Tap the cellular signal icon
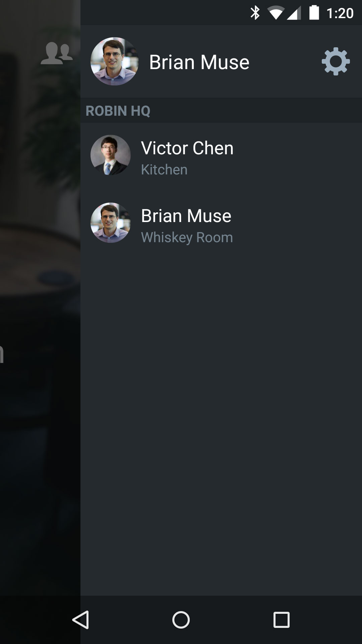 coord(294,13)
